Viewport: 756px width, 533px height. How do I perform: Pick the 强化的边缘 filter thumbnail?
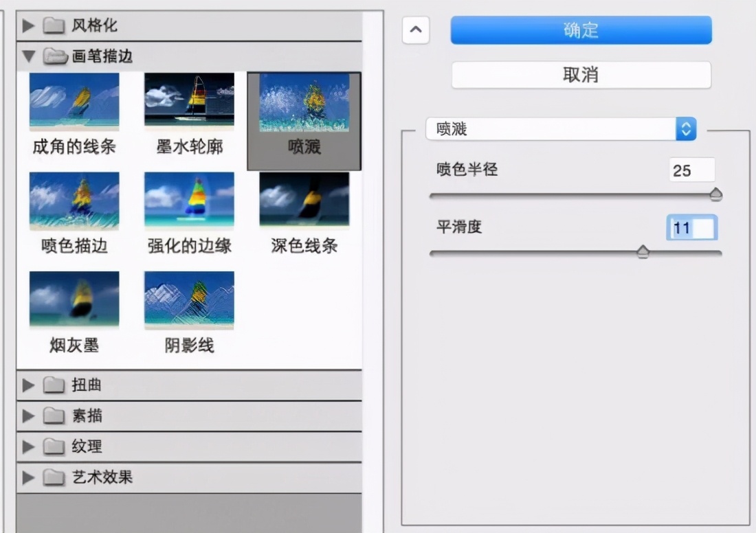189,201
